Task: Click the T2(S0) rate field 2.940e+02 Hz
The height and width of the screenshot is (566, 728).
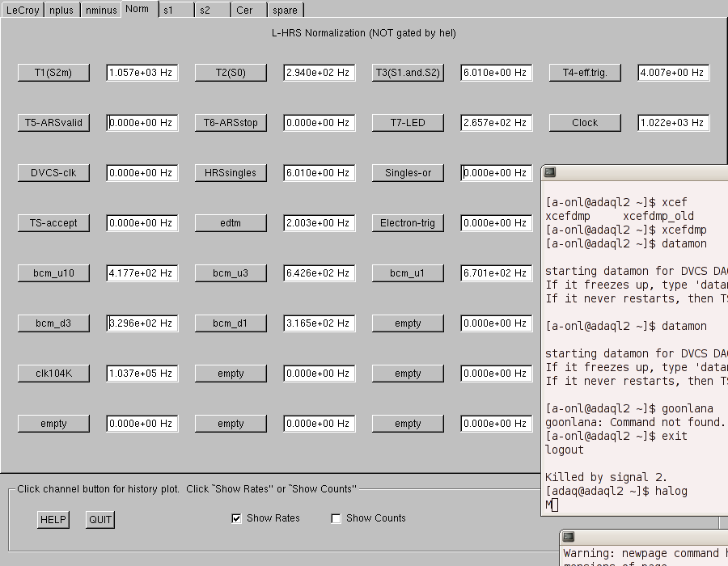Action: tap(320, 73)
